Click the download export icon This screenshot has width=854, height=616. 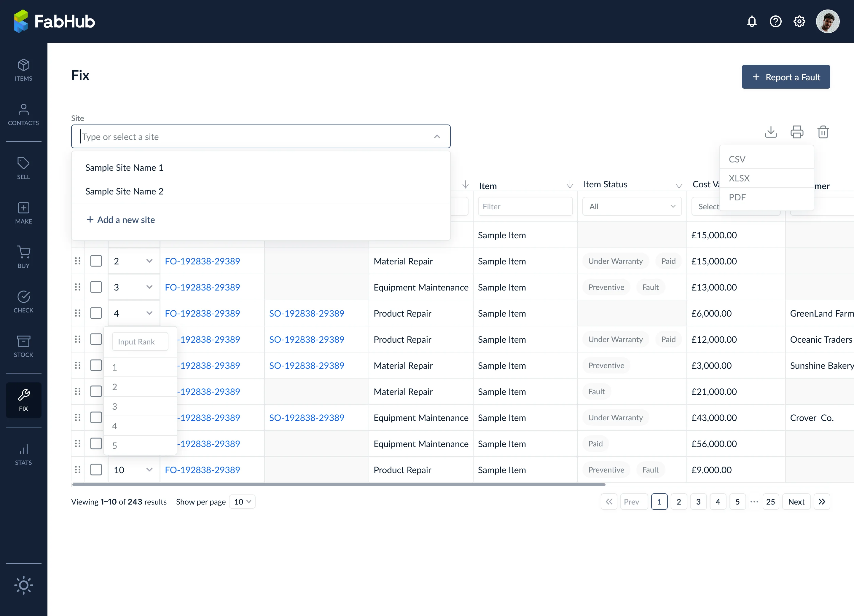(x=771, y=132)
